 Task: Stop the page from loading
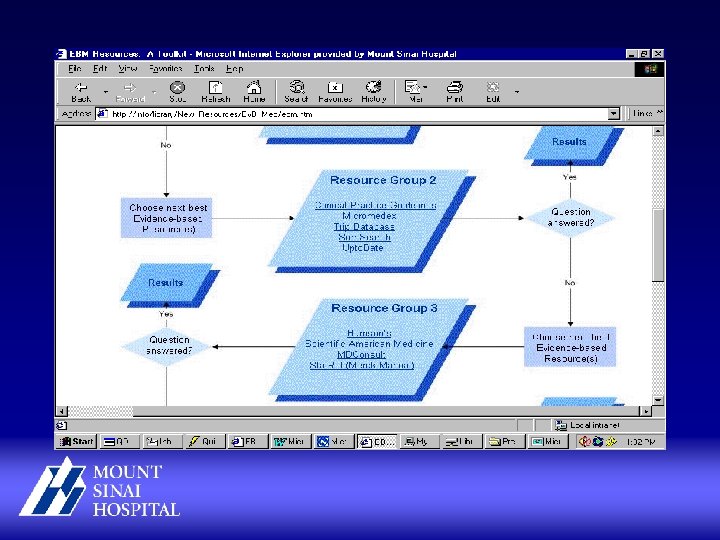coord(177,92)
